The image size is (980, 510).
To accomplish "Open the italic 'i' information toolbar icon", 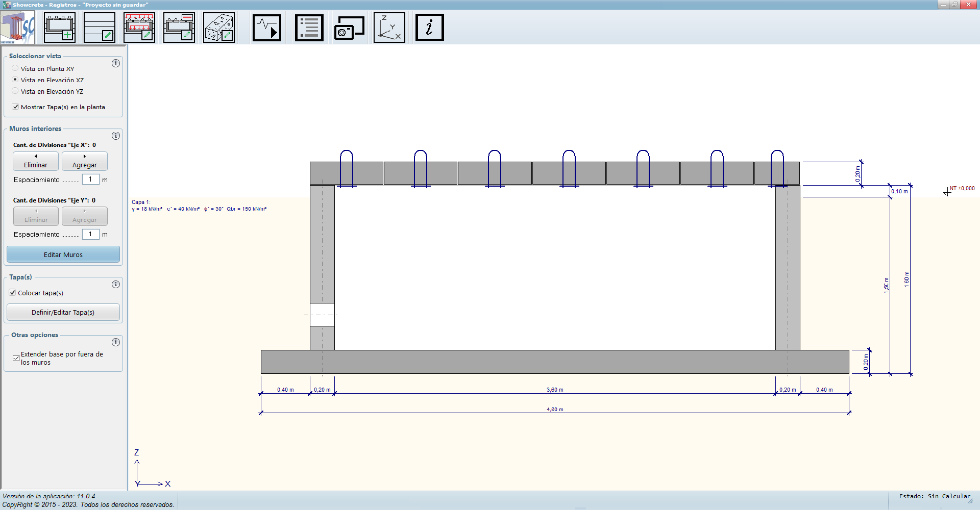I will 429,28.
